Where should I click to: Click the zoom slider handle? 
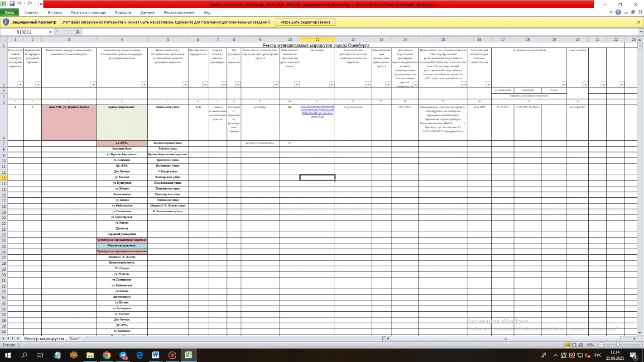coord(618,345)
